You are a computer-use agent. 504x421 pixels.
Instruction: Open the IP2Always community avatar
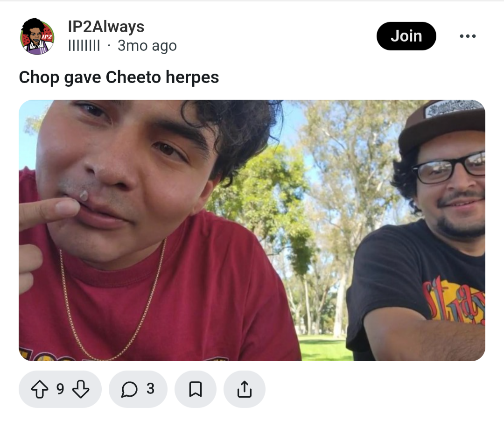38,36
